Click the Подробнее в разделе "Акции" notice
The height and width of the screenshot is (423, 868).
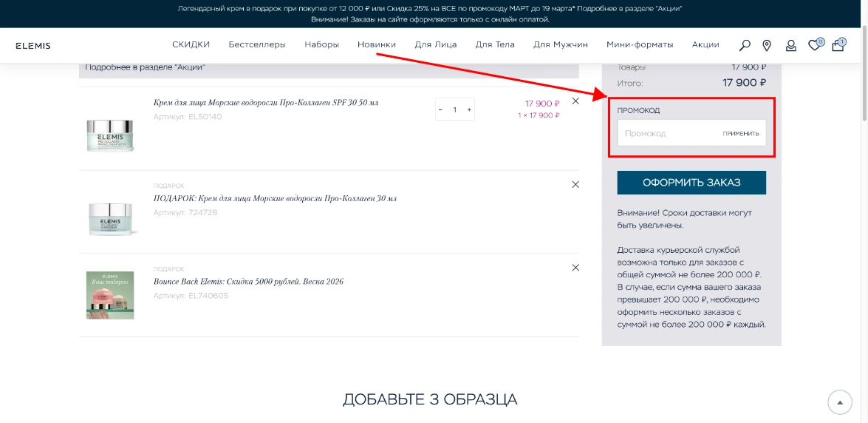(x=146, y=67)
